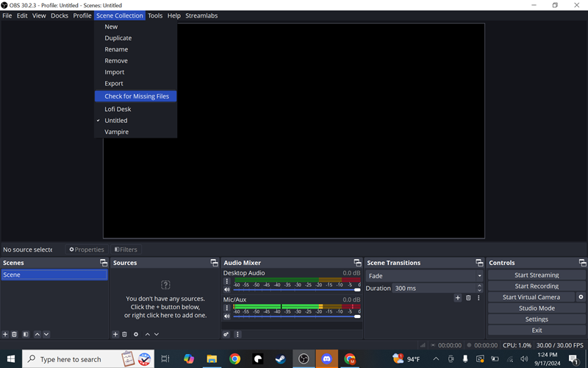Viewport: 588px width, 368px height.
Task: Click trash icon to remove selected scene
Action: coord(14,334)
